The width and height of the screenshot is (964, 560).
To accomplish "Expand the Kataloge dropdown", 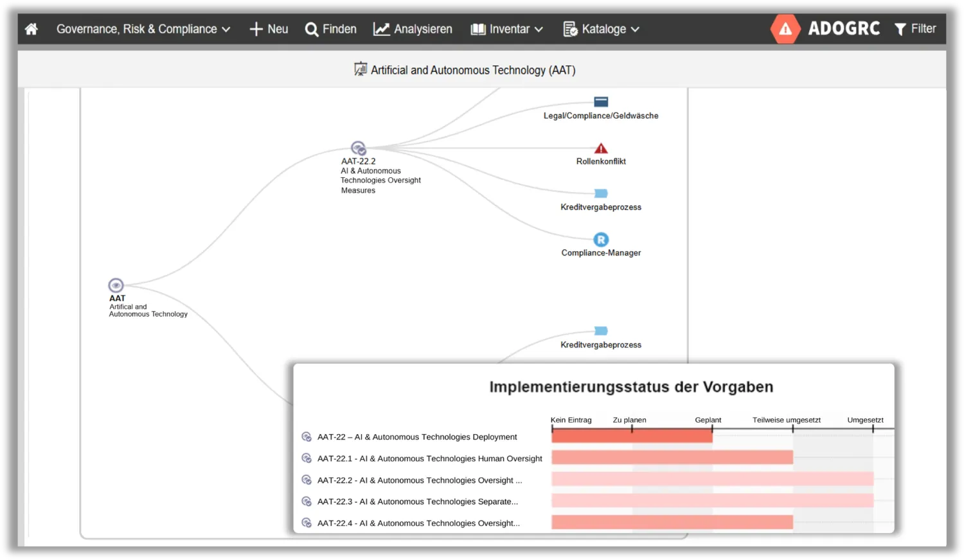I will (x=601, y=29).
